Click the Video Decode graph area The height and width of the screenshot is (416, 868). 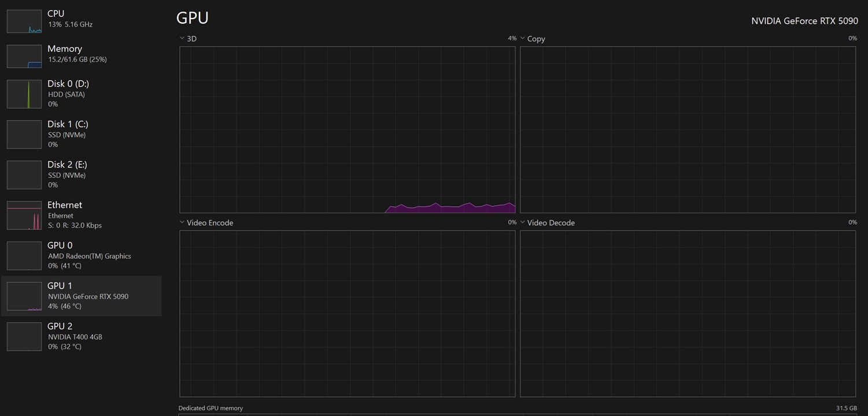(x=688, y=314)
